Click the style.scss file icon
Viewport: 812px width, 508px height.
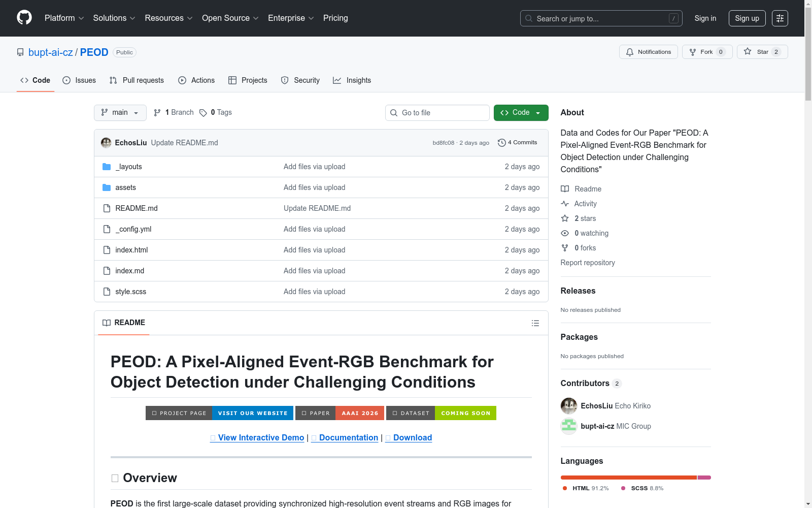(x=107, y=292)
